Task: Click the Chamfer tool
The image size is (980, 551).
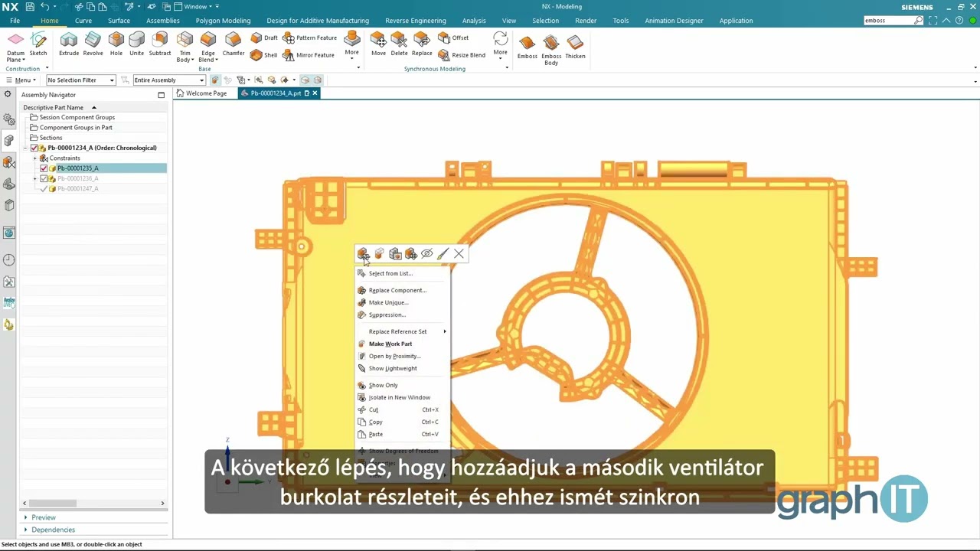Action: (x=234, y=44)
